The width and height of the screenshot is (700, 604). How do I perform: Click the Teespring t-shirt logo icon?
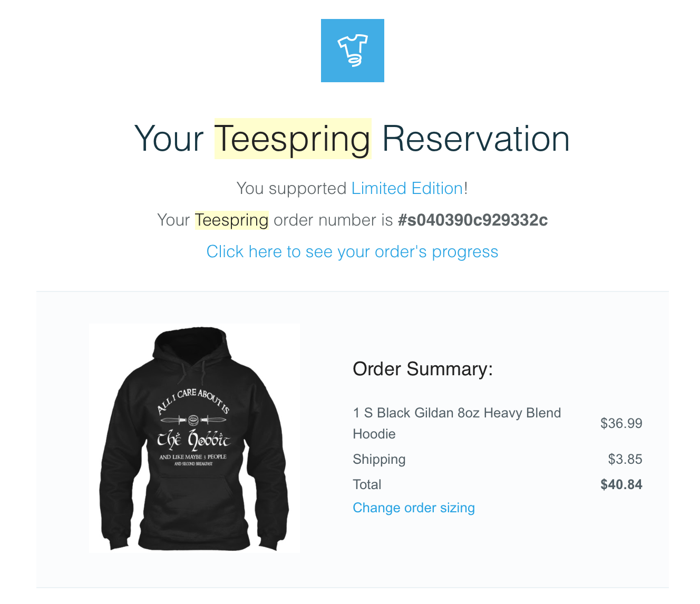coord(352,50)
